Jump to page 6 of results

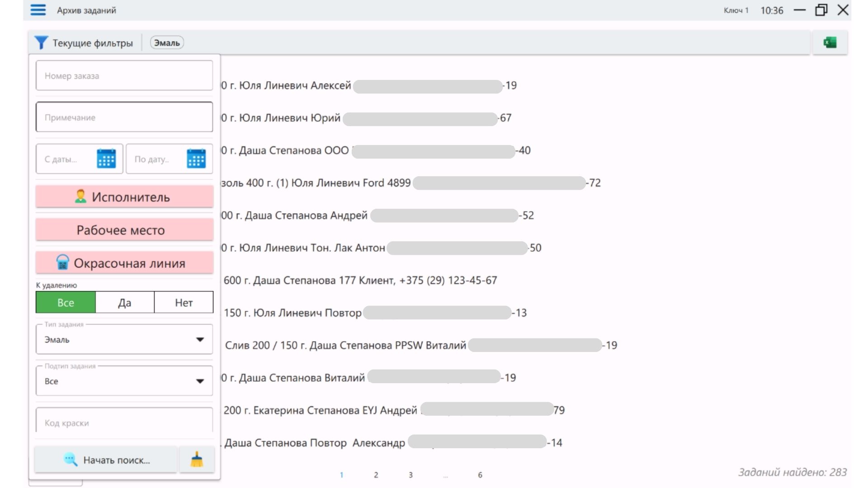point(480,475)
